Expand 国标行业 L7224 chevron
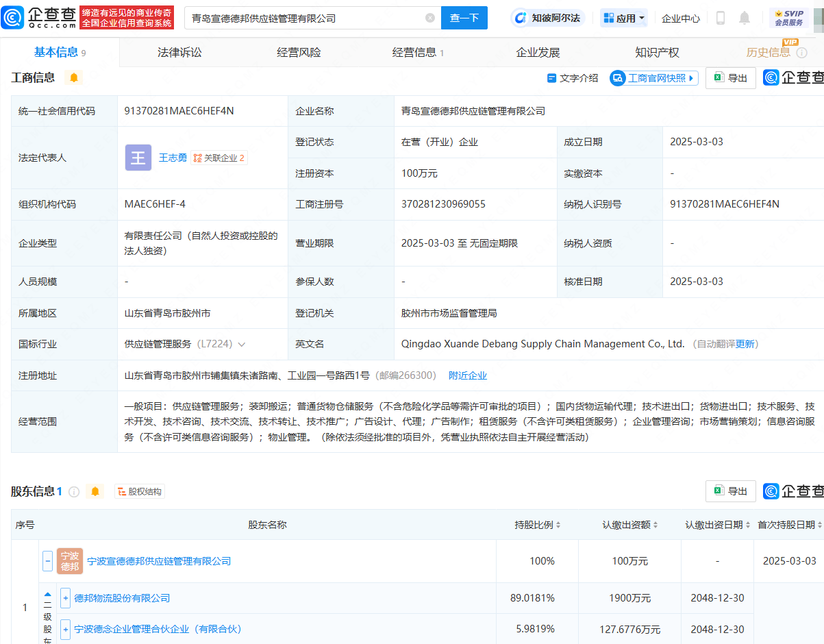 [x=241, y=345]
